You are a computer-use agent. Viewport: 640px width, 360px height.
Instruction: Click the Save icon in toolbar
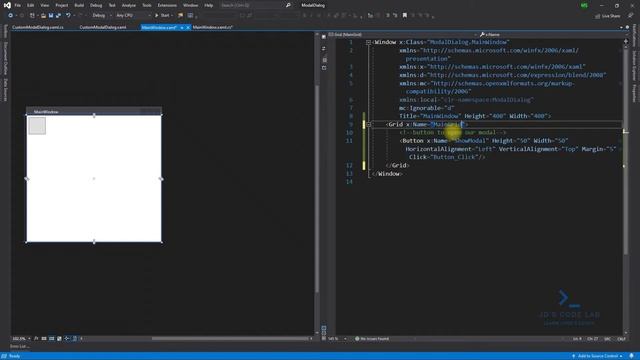coord(51,16)
